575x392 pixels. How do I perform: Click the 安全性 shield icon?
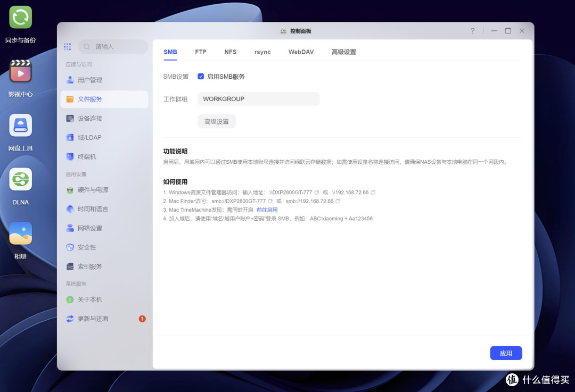pyautogui.click(x=70, y=247)
